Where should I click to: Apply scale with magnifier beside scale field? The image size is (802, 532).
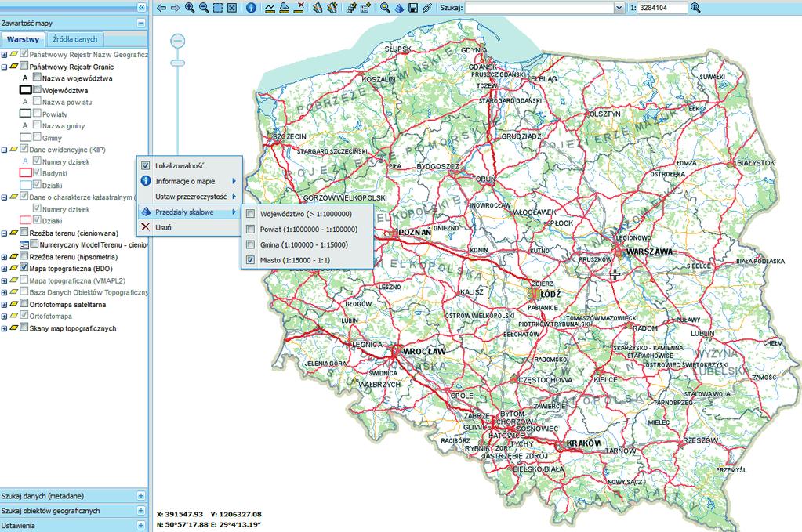tap(695, 8)
